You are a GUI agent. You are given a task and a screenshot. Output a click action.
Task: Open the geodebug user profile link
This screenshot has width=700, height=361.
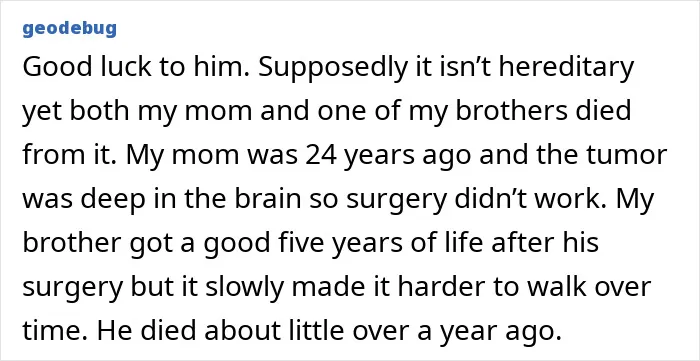coord(70,29)
